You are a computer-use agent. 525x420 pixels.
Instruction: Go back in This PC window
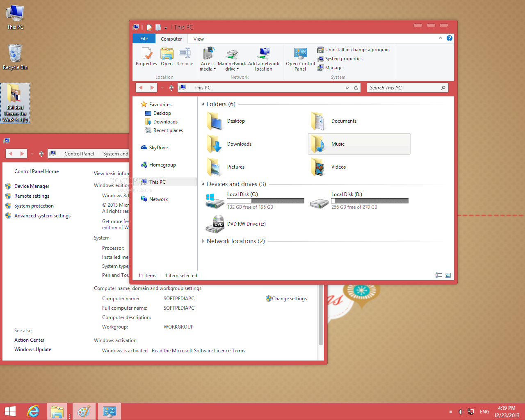pyautogui.click(x=141, y=87)
